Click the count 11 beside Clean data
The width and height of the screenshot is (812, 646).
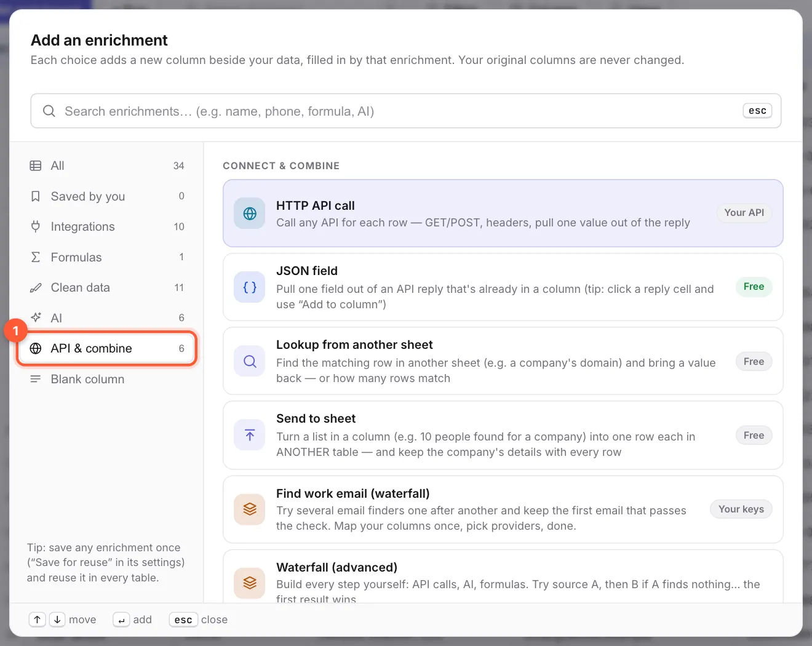(x=179, y=287)
